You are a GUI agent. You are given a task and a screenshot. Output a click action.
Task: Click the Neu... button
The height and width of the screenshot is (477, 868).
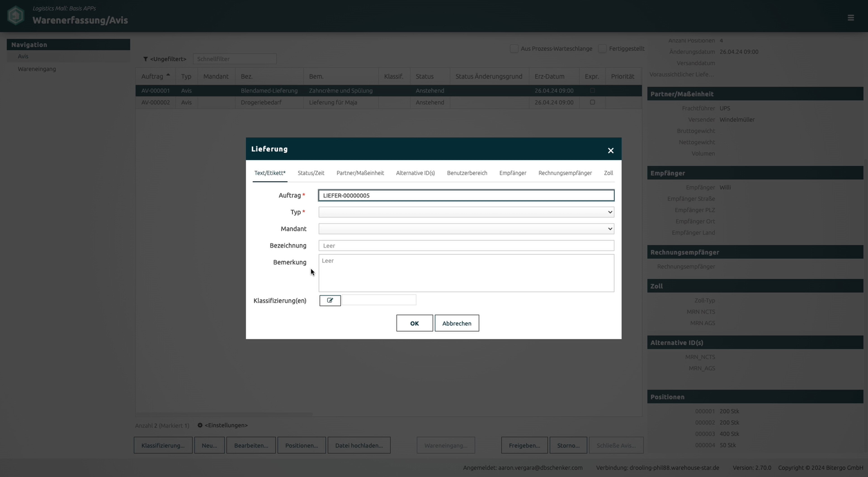[209, 445]
